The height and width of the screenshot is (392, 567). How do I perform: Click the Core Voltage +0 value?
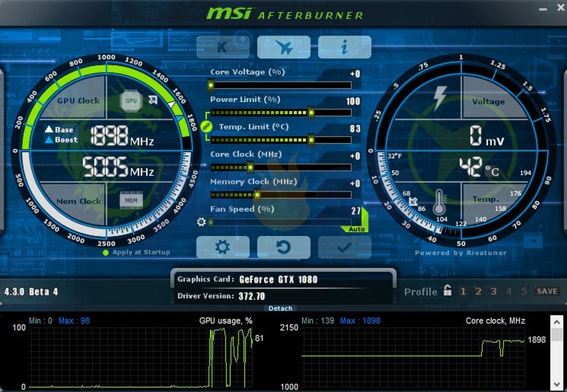[355, 74]
